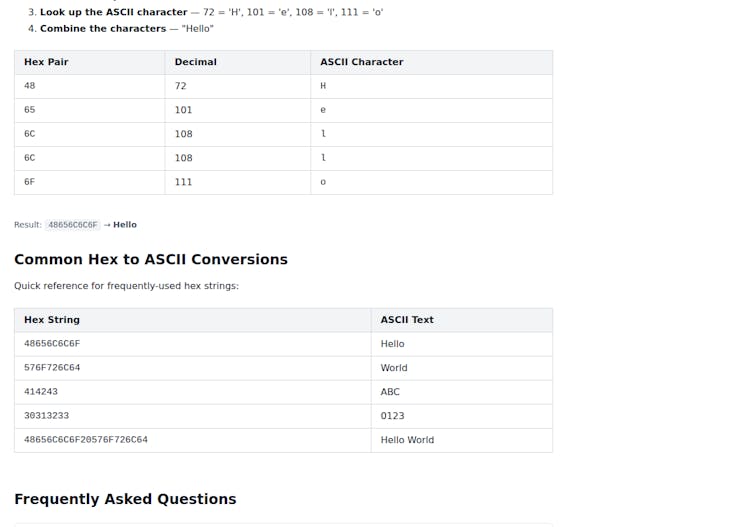Click the "Frequently Asked Questions" heading

[125, 499]
